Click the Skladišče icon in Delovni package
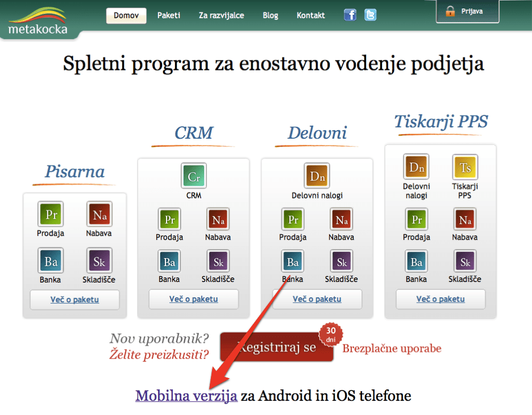Image resolution: width=532 pixels, height=415 pixels. (342, 261)
